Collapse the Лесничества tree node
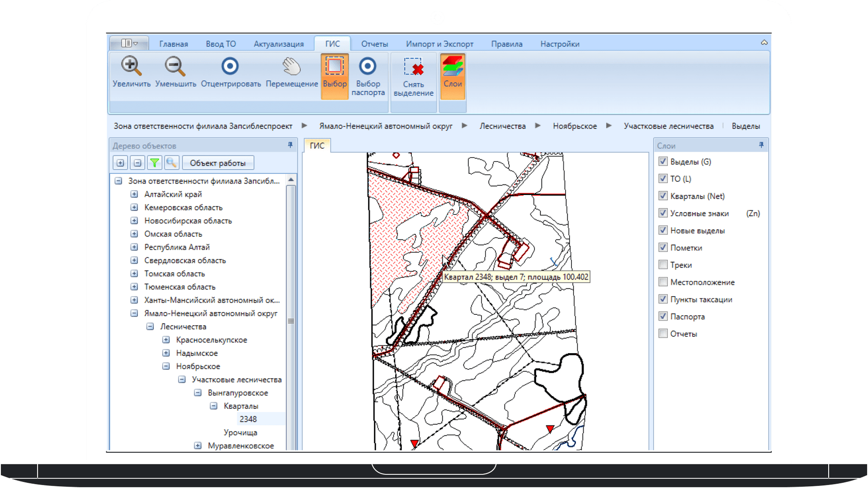 [x=150, y=327]
